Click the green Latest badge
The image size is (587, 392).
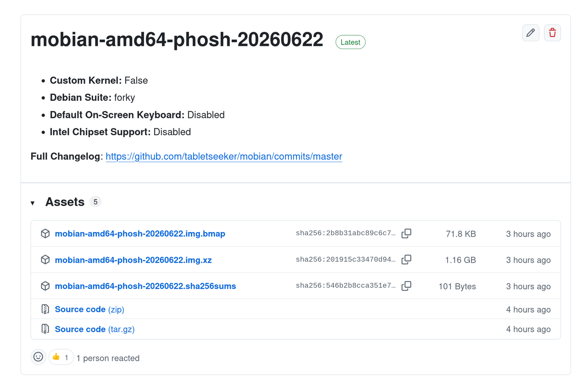point(350,42)
